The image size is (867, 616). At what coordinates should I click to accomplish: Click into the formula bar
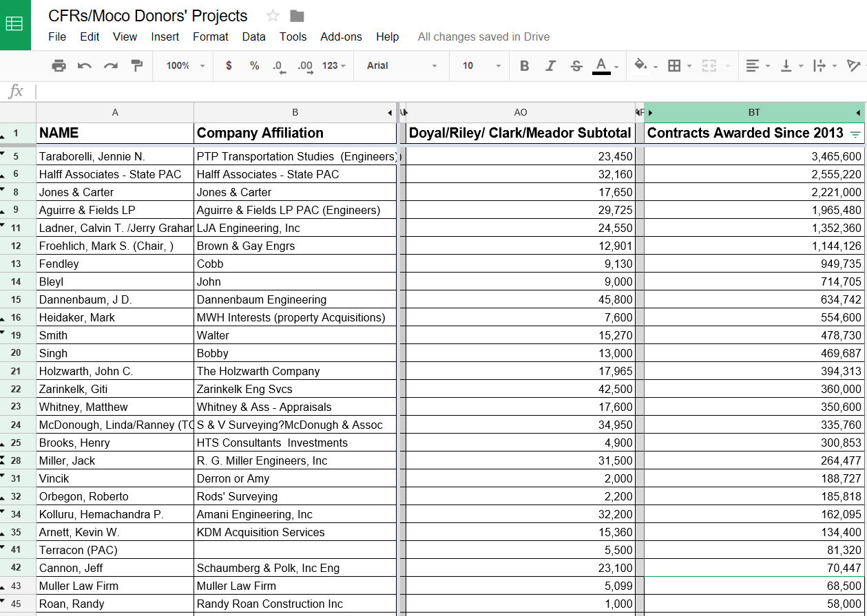click(450, 91)
